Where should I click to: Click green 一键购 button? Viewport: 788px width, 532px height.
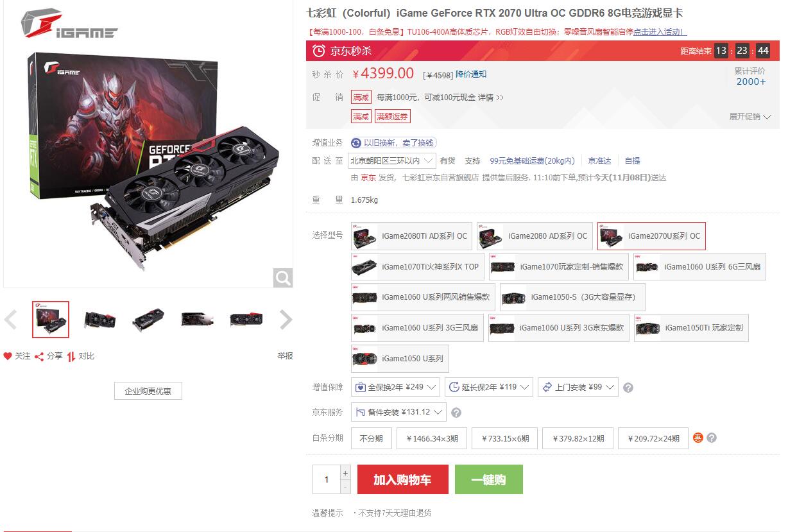coord(488,480)
